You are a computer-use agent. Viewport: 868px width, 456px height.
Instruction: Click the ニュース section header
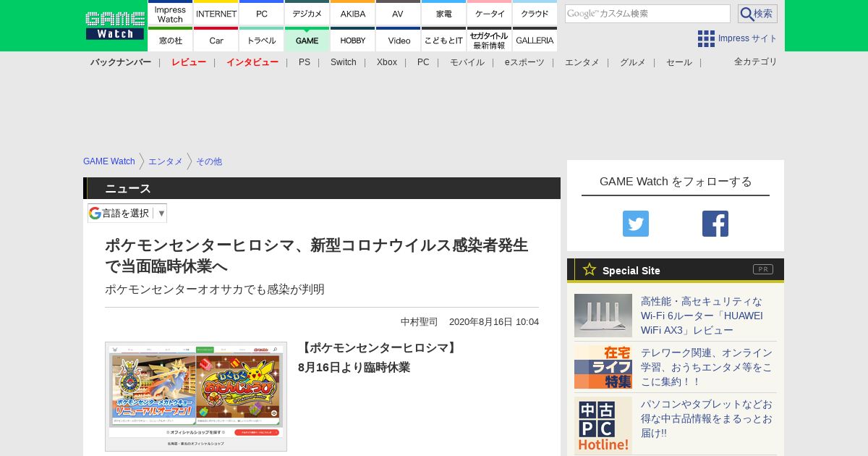click(x=322, y=188)
